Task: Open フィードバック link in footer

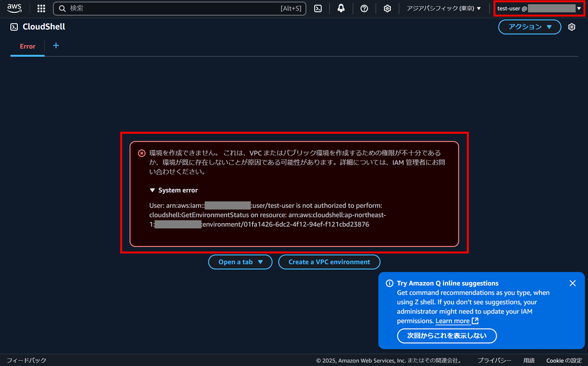Action: [x=26, y=360]
